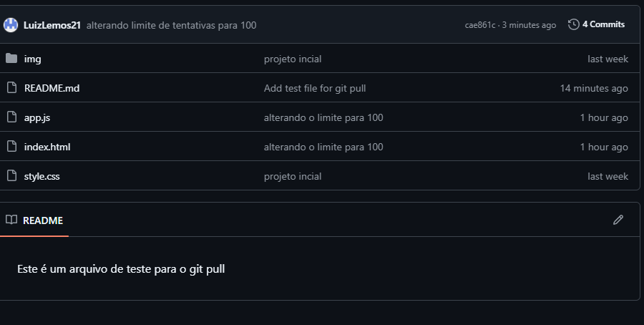Open the img folder
644x325 pixels.
coord(33,59)
